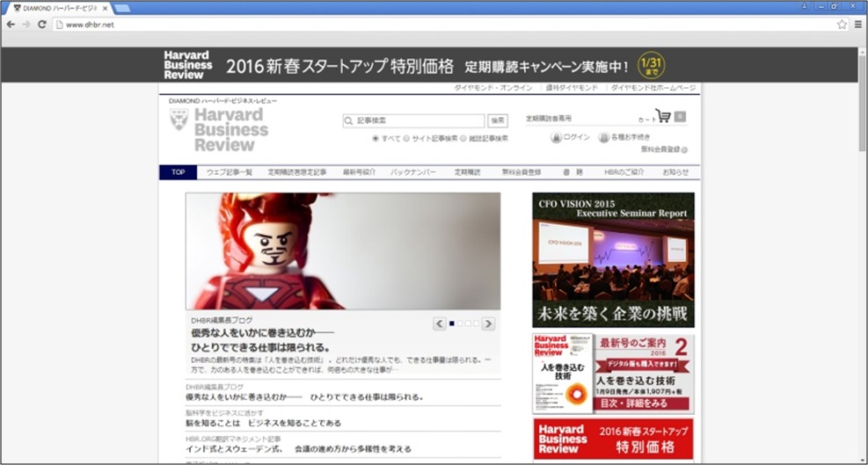This screenshot has height=465, width=868.
Task: Click the small icon beside 無料会員登録
Action: (x=685, y=149)
